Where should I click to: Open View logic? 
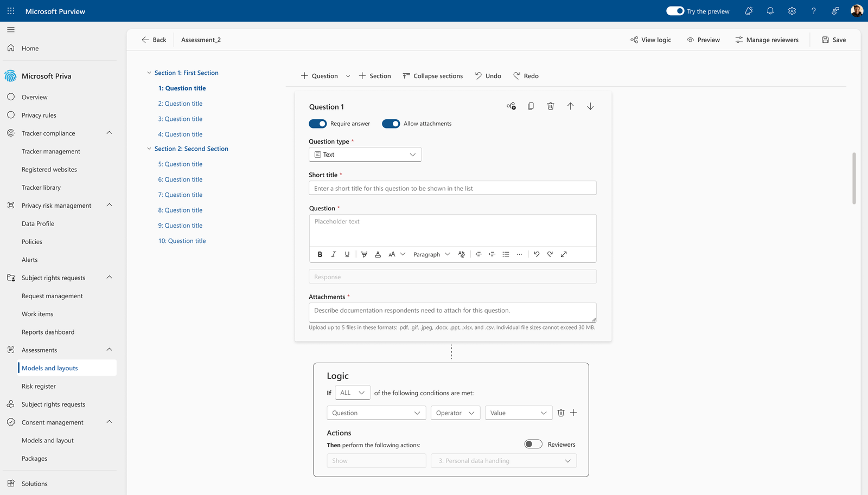pos(650,40)
